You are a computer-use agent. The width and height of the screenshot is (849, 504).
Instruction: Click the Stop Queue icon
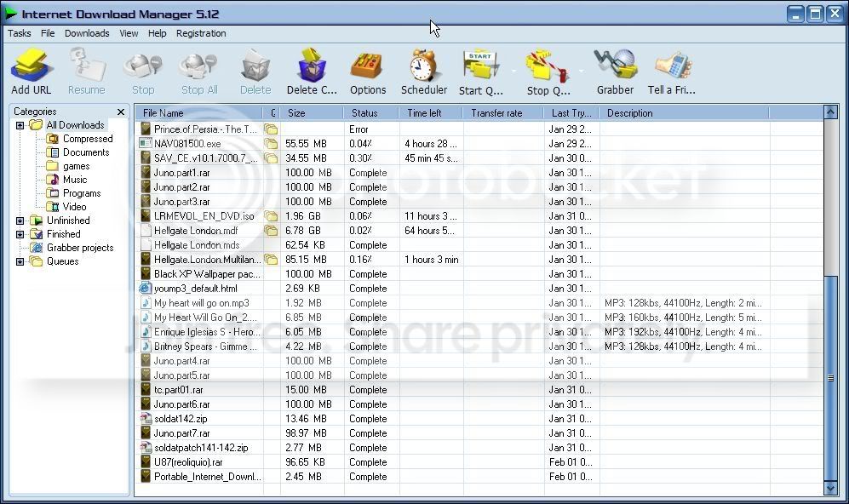pyautogui.click(x=548, y=66)
